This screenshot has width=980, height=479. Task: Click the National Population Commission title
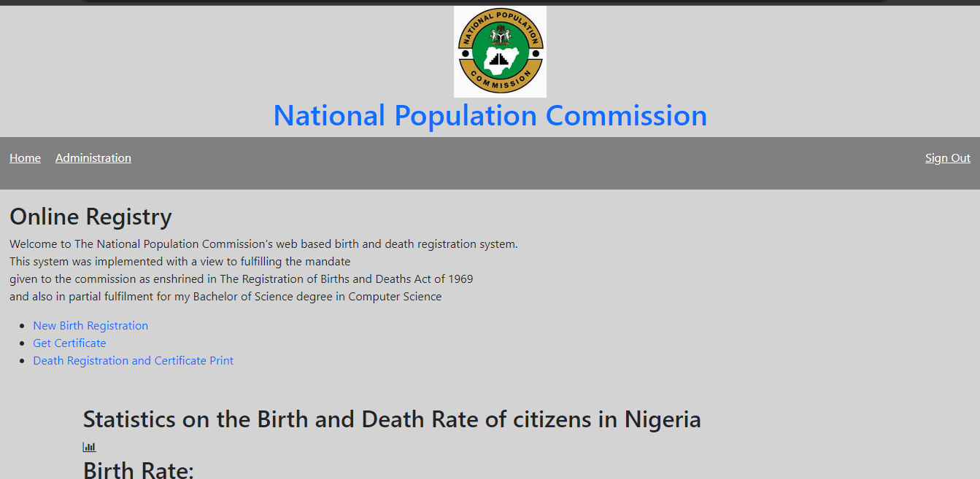point(490,116)
